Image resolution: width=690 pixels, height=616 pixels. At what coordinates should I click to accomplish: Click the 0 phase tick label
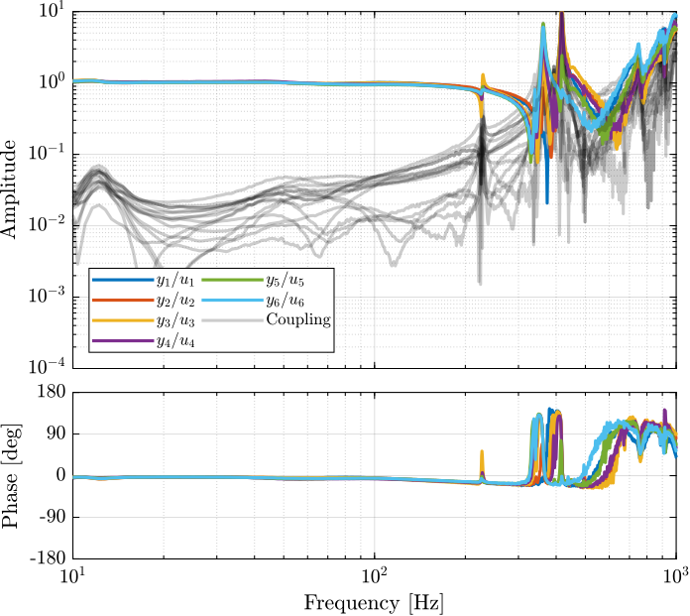[x=60, y=475]
